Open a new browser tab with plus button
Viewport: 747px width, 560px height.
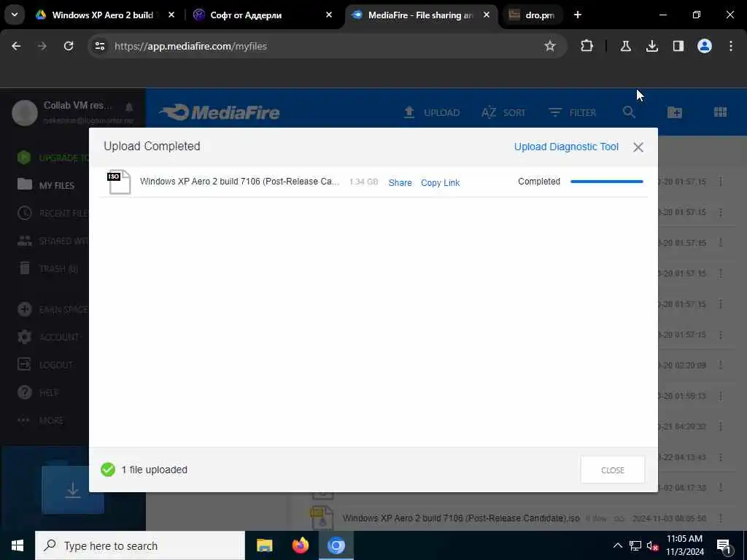tap(578, 15)
